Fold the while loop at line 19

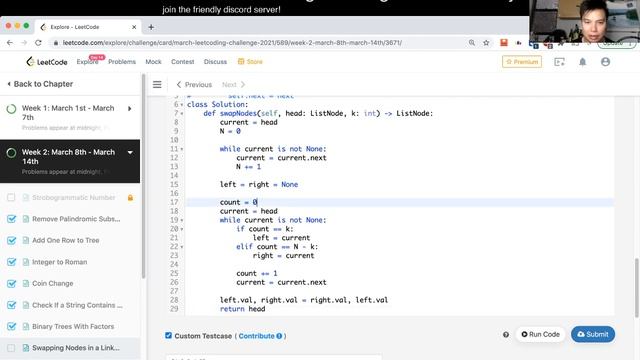182,220
